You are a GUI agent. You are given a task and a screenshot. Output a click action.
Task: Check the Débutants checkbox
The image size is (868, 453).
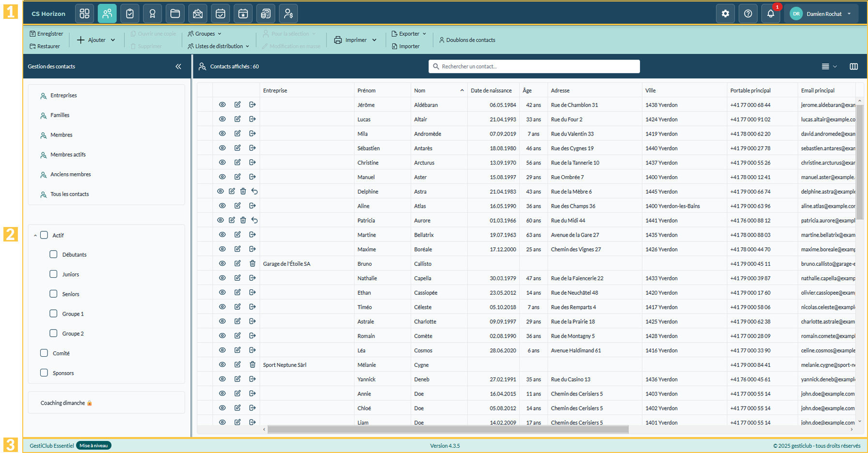[x=54, y=255]
